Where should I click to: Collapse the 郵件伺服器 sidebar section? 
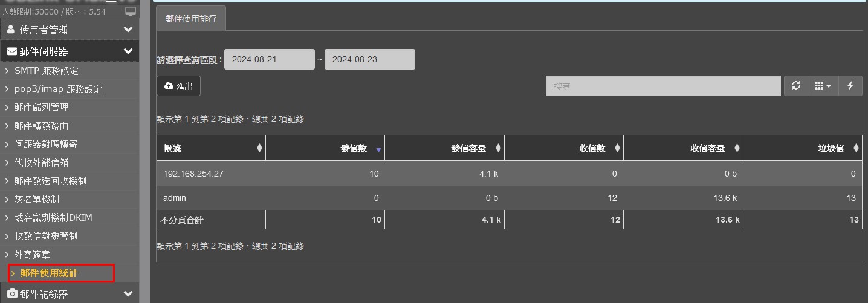tap(70, 52)
